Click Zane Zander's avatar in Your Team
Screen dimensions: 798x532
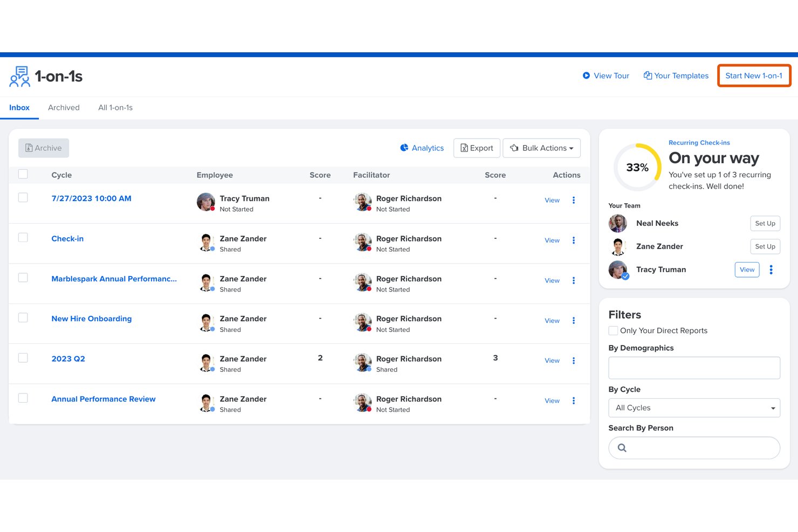[x=618, y=246]
